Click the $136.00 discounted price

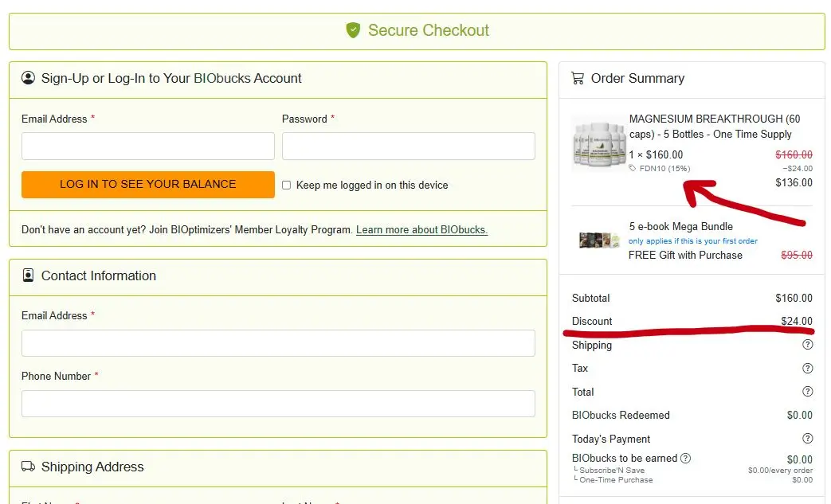click(x=794, y=182)
